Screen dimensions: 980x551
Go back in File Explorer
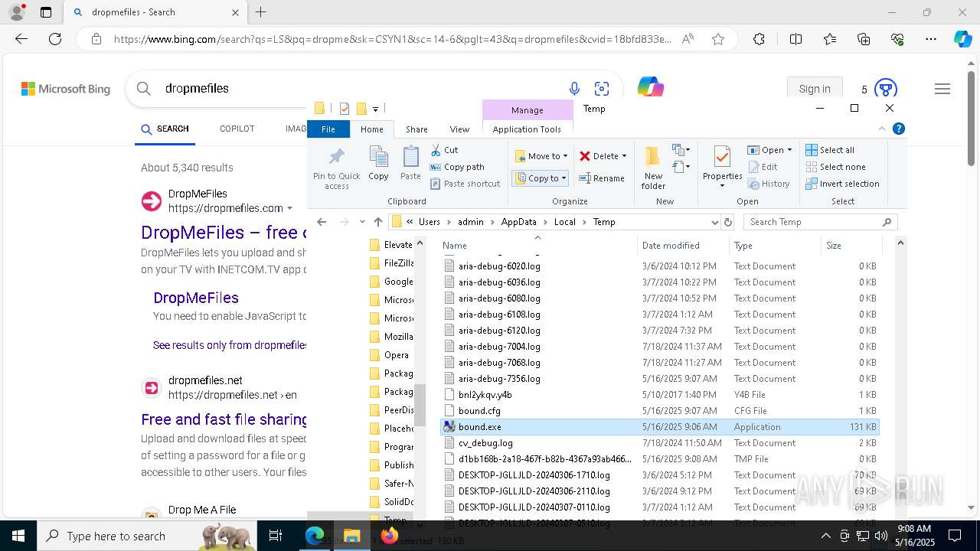click(322, 222)
